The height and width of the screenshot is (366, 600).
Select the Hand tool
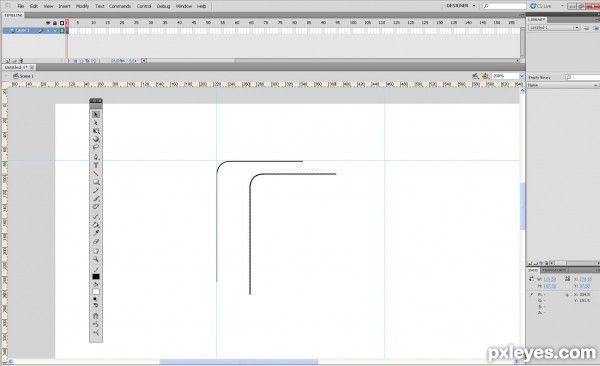click(96, 251)
